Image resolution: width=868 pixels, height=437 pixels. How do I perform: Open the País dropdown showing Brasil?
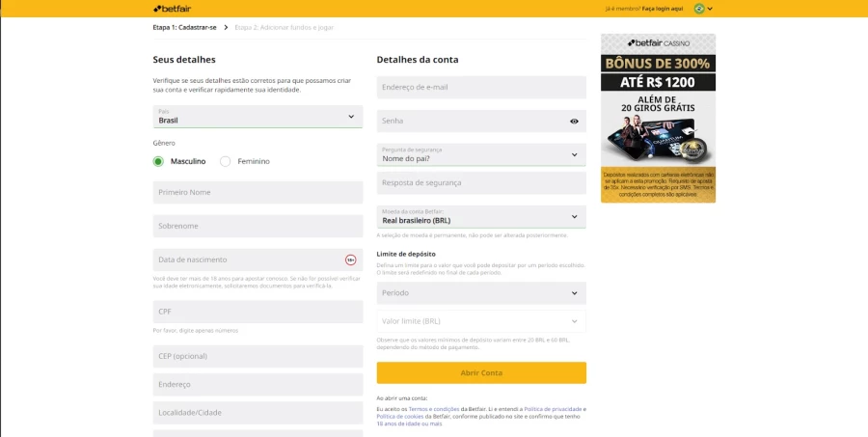(x=258, y=117)
